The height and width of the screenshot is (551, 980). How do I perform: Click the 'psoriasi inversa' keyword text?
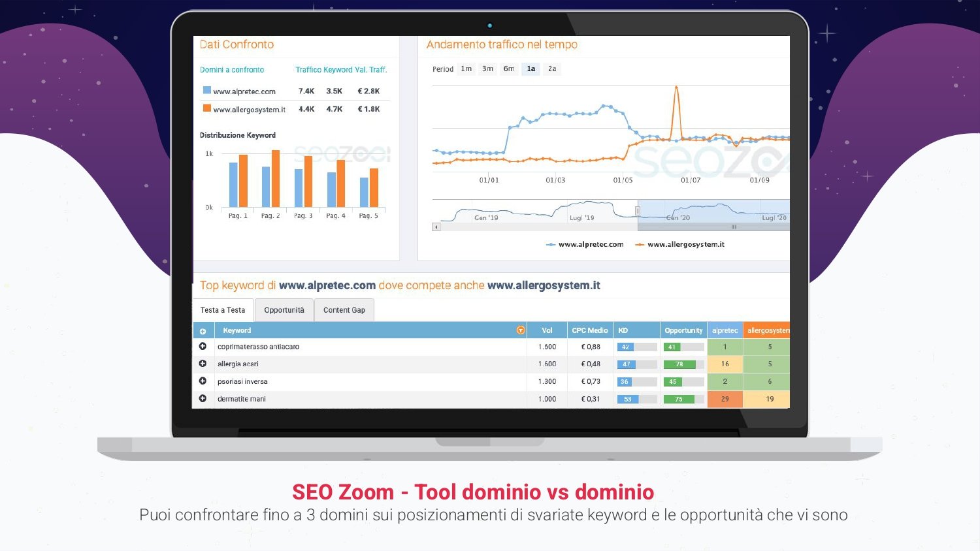(242, 381)
